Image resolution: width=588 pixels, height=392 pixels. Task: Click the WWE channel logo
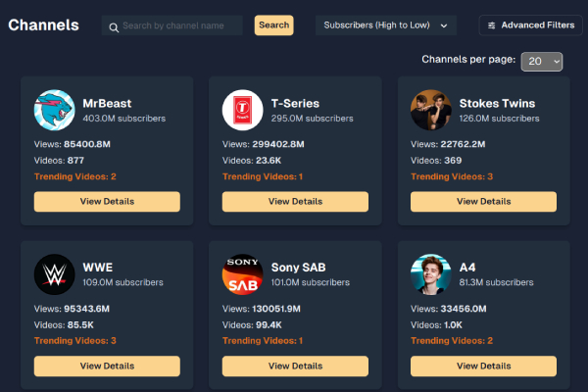pyautogui.click(x=54, y=274)
